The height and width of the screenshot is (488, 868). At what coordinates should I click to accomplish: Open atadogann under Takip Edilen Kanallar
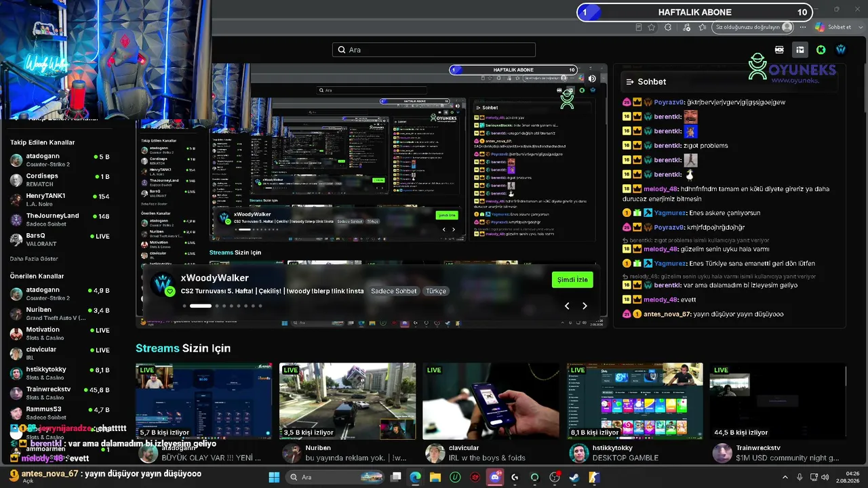pos(60,160)
